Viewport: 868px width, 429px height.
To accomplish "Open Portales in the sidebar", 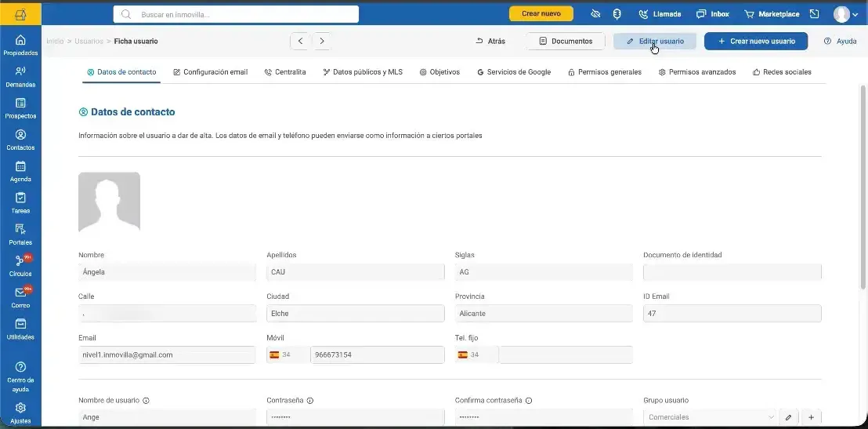I will point(20,234).
